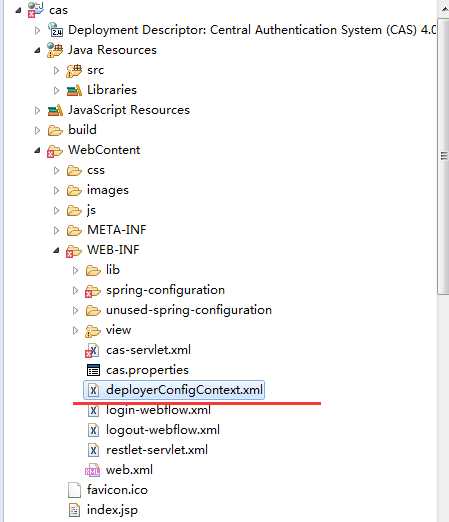Click the Libraries icon
The height and width of the screenshot is (522, 449).
point(74,90)
